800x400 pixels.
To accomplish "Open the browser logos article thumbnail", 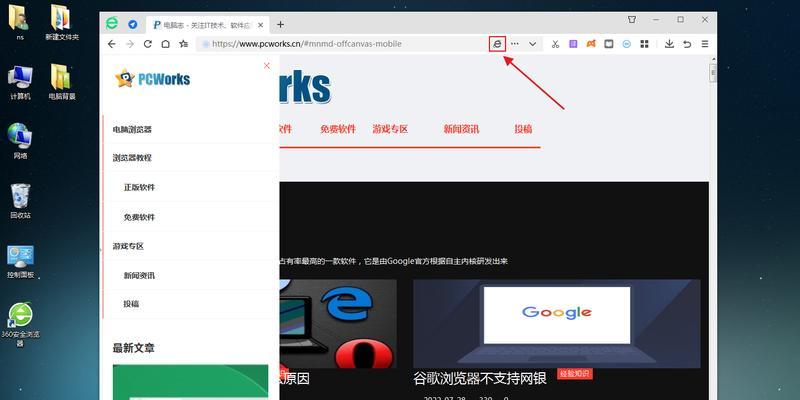I will pyautogui.click(x=338, y=323).
